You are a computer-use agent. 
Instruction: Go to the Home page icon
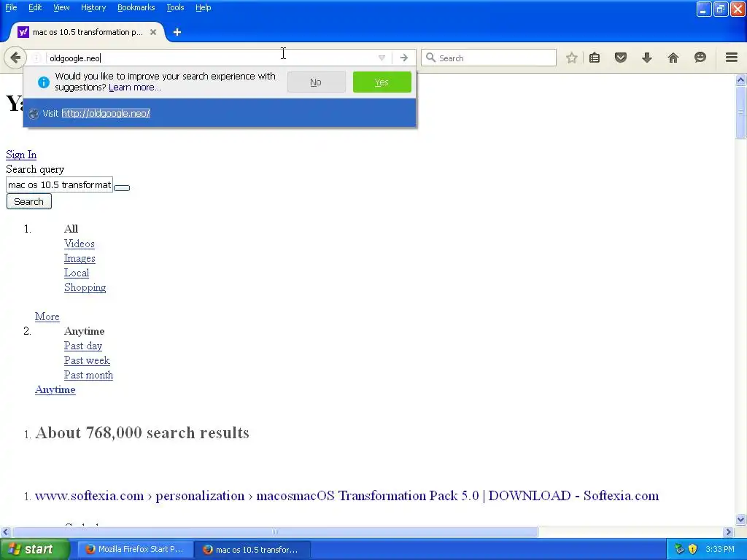673,58
